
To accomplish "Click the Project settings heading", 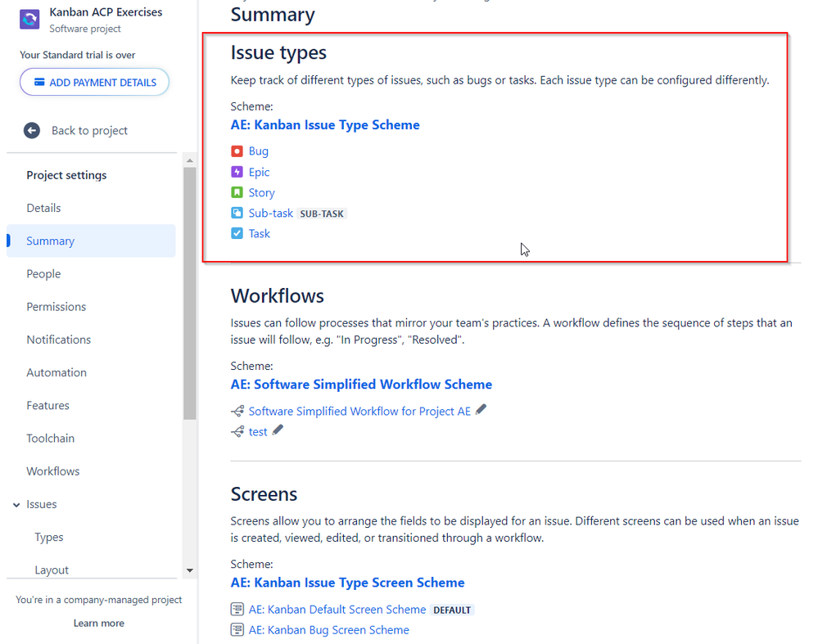I will coord(67,175).
